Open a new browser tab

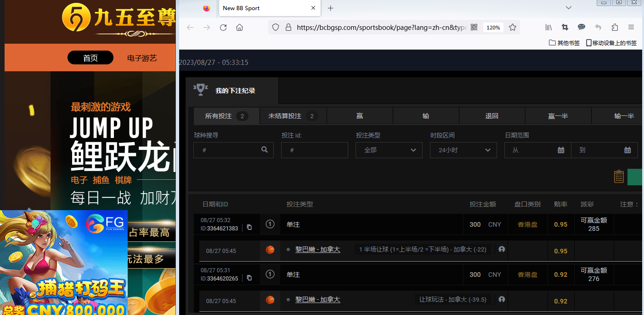pyautogui.click(x=331, y=8)
